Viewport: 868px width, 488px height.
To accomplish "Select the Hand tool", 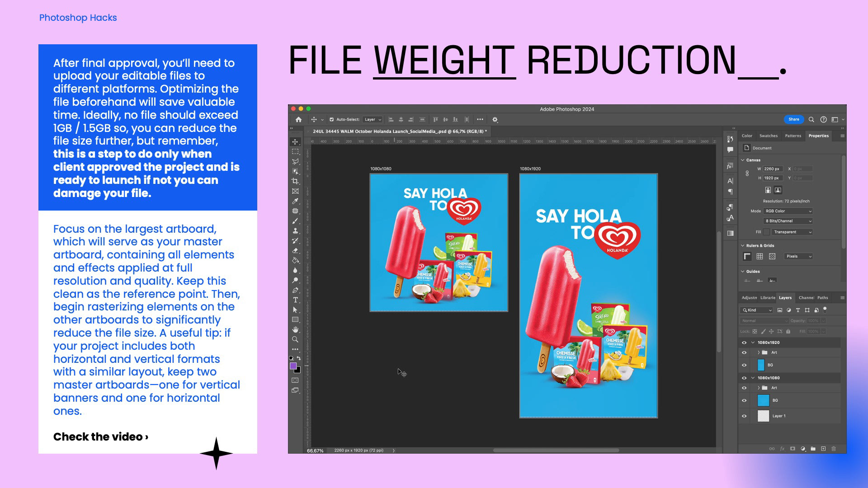I will pos(295,330).
